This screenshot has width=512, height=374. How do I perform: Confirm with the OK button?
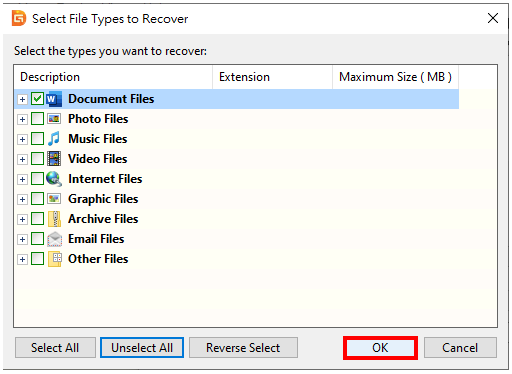tap(380, 348)
